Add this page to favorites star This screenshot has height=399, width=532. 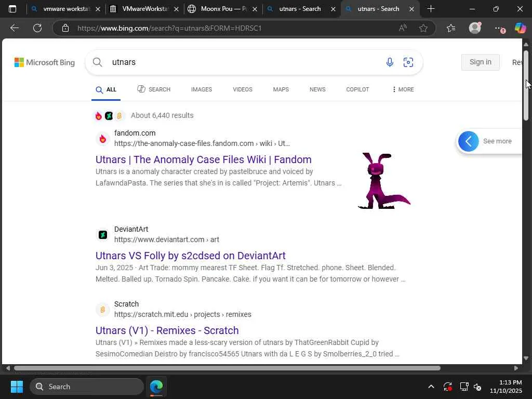[423, 28]
